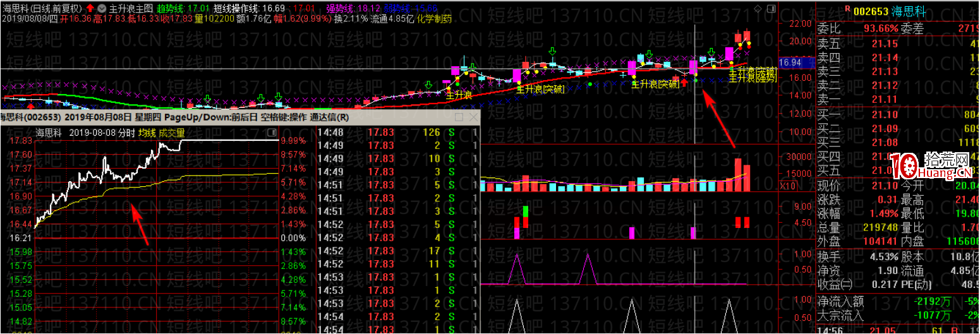980x334 pixels.
Task: Click the 16.94 price marker on axis
Action: pyautogui.click(x=790, y=63)
